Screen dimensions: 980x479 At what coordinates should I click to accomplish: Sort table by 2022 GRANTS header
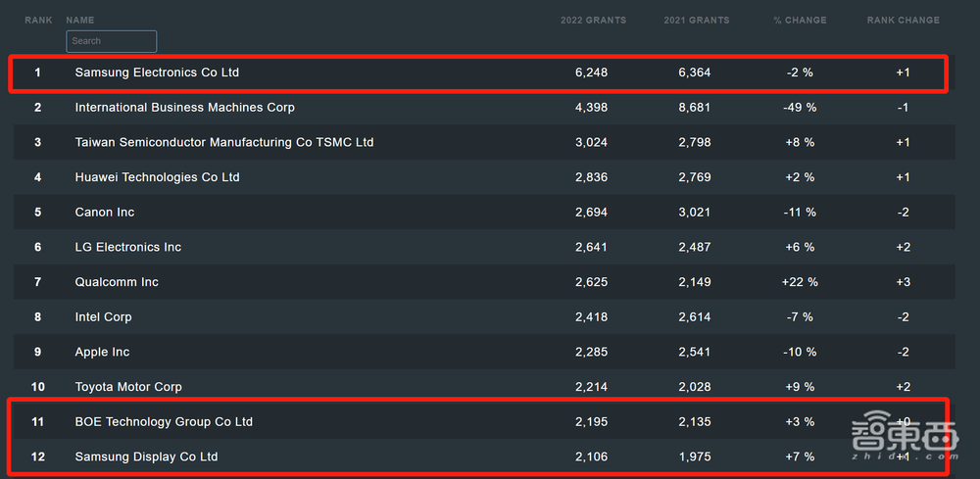tap(593, 20)
